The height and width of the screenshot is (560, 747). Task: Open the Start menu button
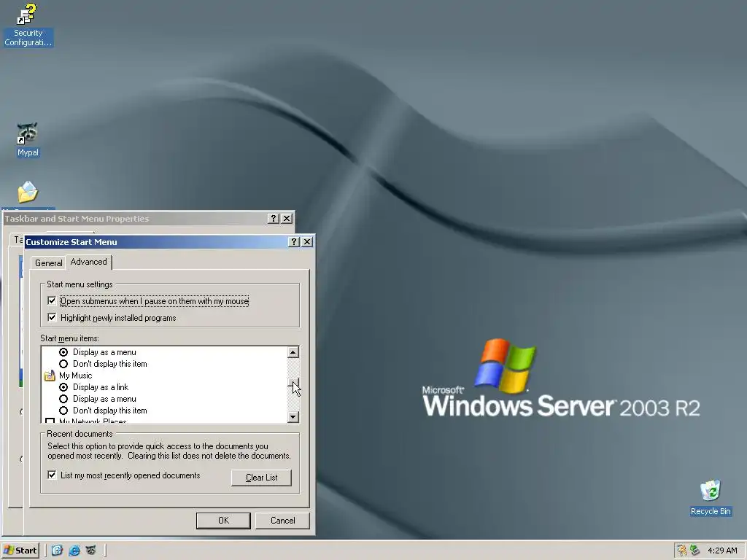(20, 551)
